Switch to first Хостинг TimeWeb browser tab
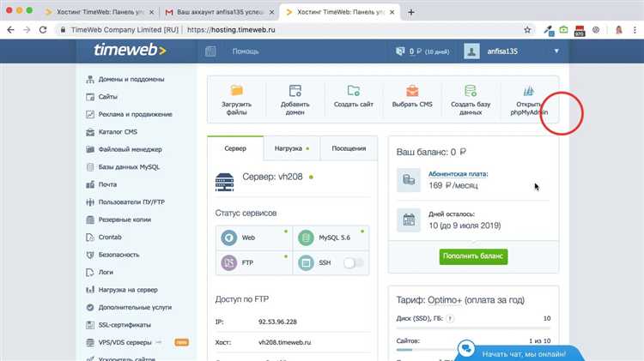 point(100,12)
